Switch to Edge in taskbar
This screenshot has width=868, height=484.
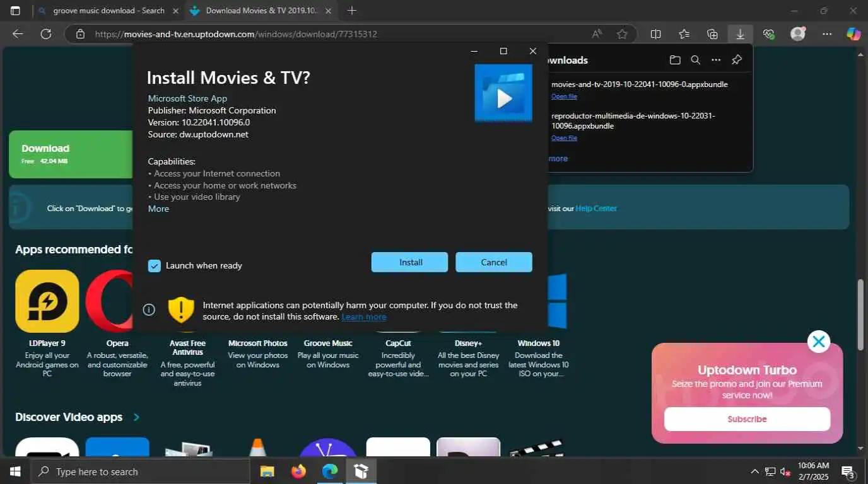click(x=329, y=471)
